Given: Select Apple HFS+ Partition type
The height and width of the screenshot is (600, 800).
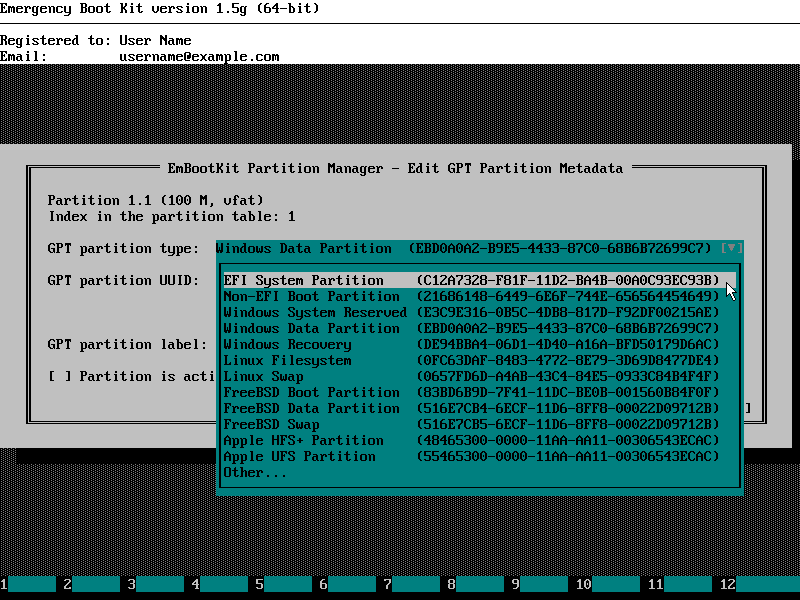Looking at the screenshot, I should [x=479, y=440].
